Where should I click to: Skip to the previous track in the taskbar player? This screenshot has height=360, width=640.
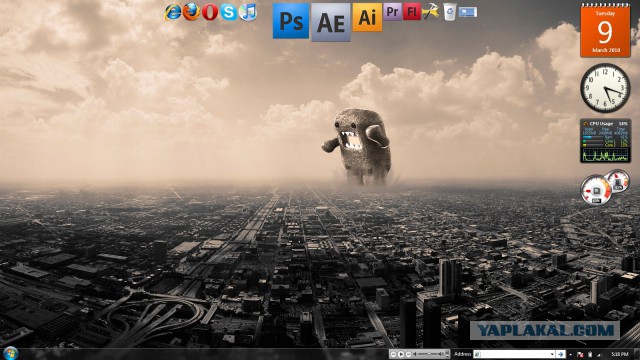[x=393, y=354]
